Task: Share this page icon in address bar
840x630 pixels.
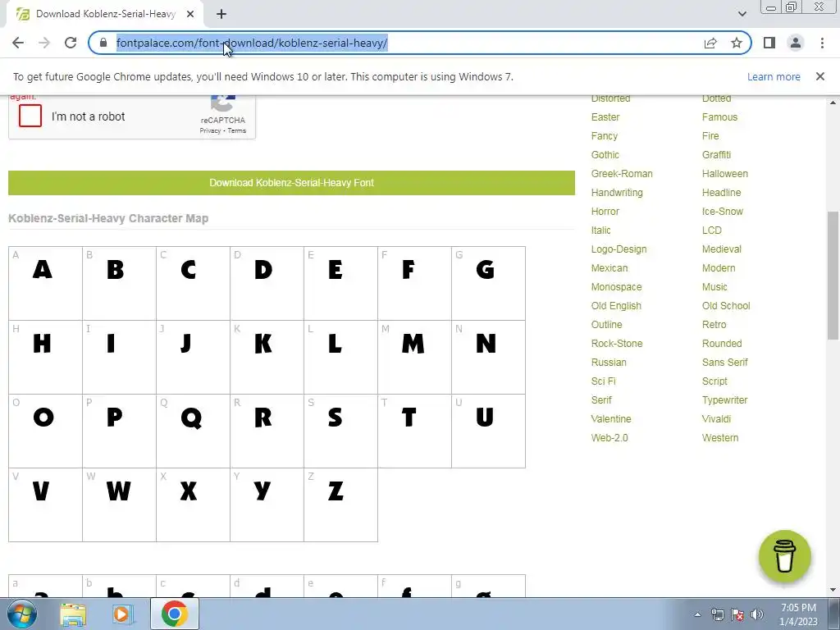Action: pos(710,43)
